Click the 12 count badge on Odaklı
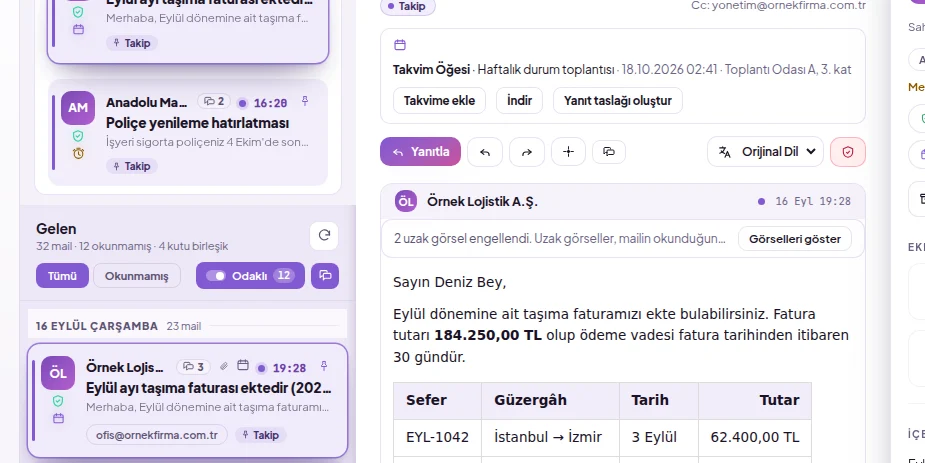The height and width of the screenshot is (463, 925). pyautogui.click(x=284, y=275)
